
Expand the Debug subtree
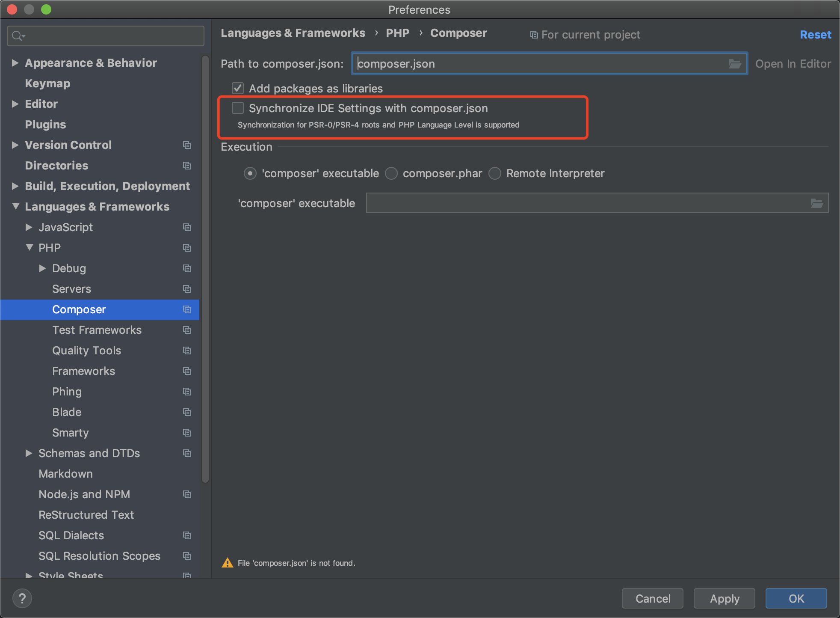point(42,268)
